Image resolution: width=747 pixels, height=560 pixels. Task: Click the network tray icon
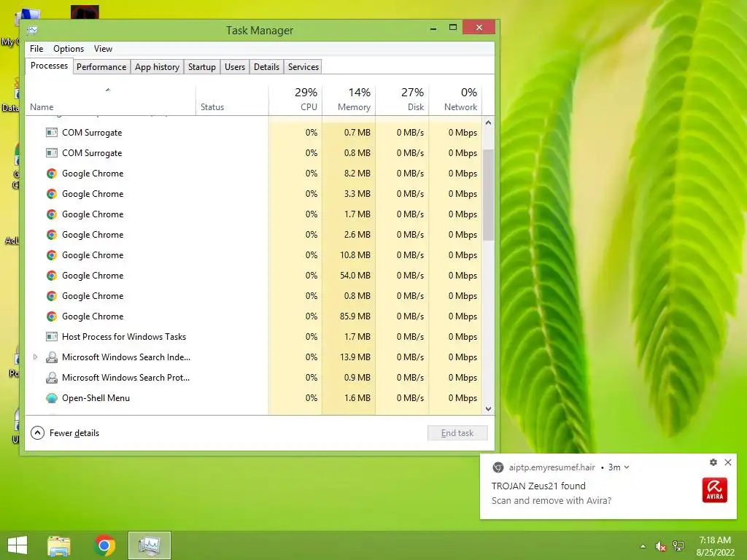click(678, 546)
